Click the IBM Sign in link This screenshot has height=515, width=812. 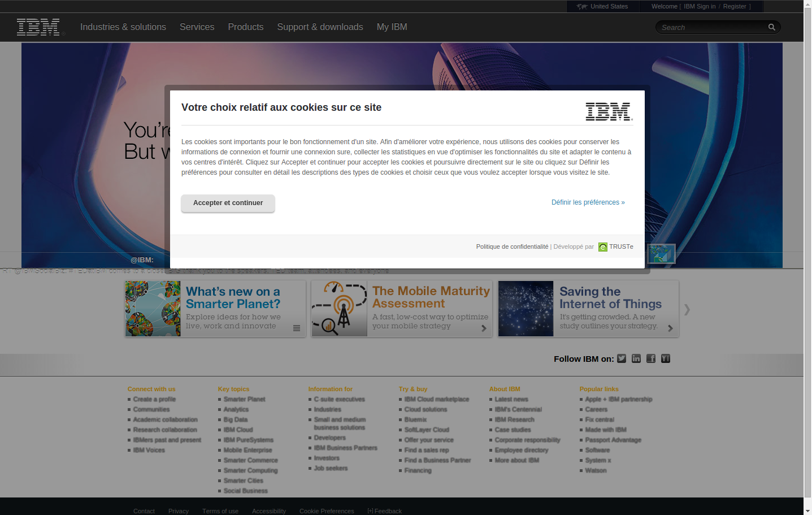700,6
